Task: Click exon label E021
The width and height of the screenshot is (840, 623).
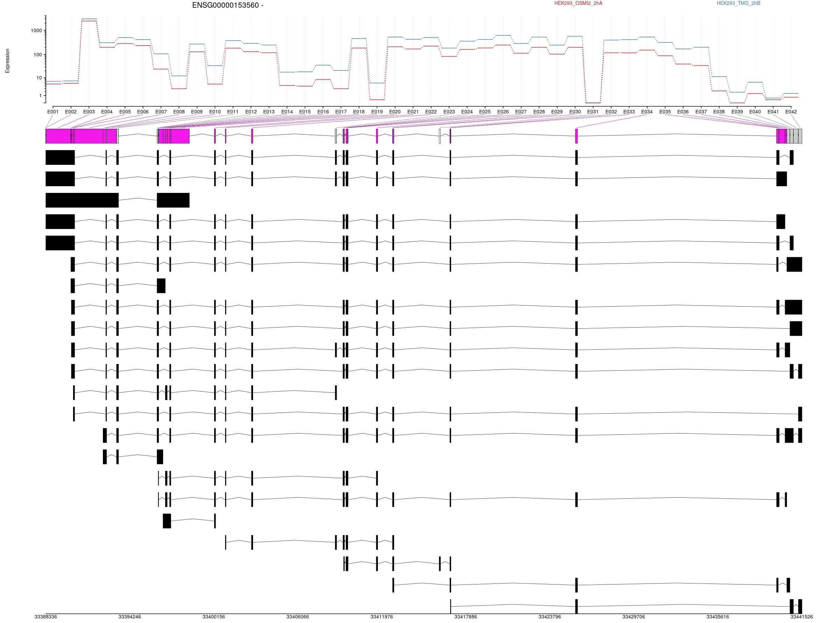Action: click(x=413, y=112)
